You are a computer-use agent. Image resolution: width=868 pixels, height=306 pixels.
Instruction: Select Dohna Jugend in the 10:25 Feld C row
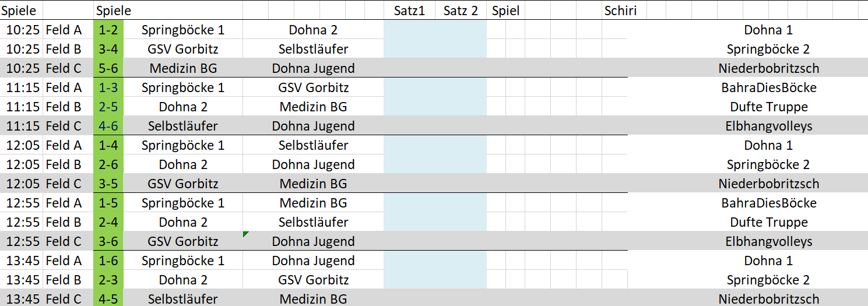pos(313,68)
